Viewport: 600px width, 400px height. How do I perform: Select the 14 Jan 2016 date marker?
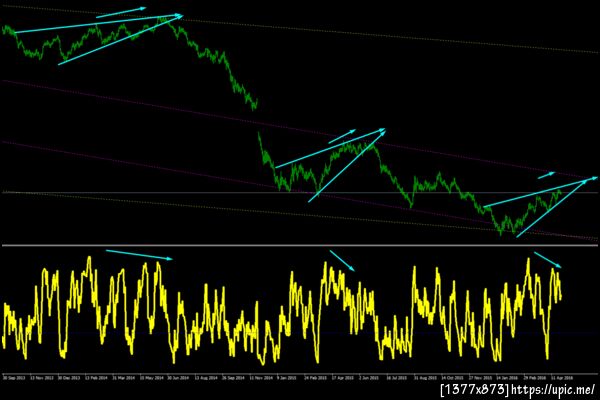tap(507, 378)
